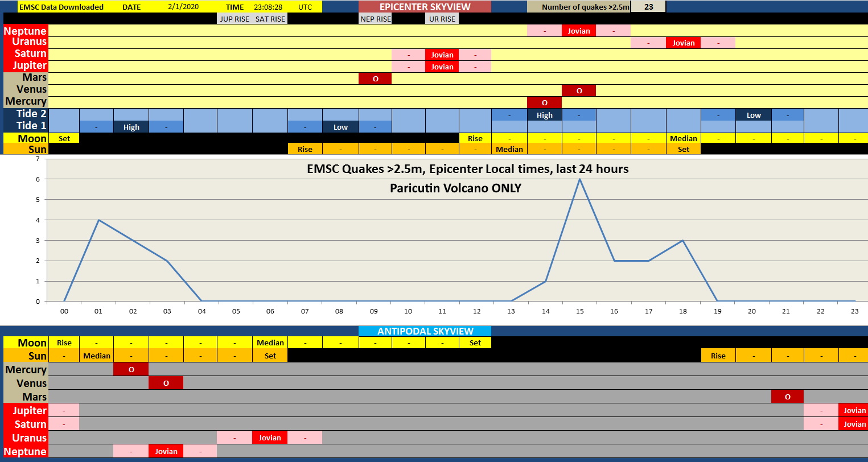Image resolution: width=868 pixels, height=462 pixels.
Task: Click the chart line point at hour 18
Action: [682, 240]
